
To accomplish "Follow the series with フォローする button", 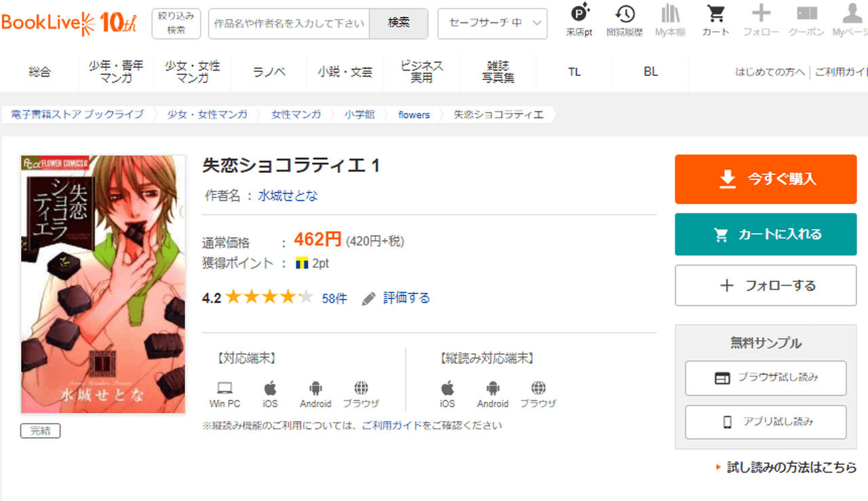I will tap(766, 285).
